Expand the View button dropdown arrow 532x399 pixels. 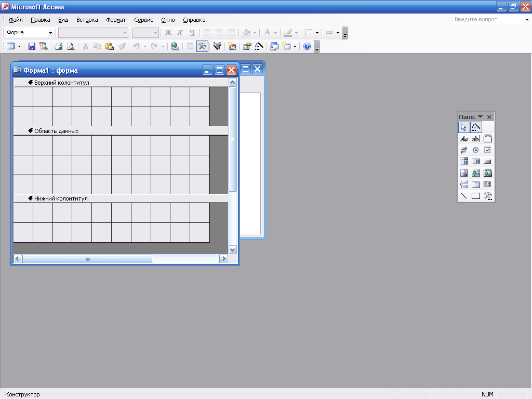point(19,46)
